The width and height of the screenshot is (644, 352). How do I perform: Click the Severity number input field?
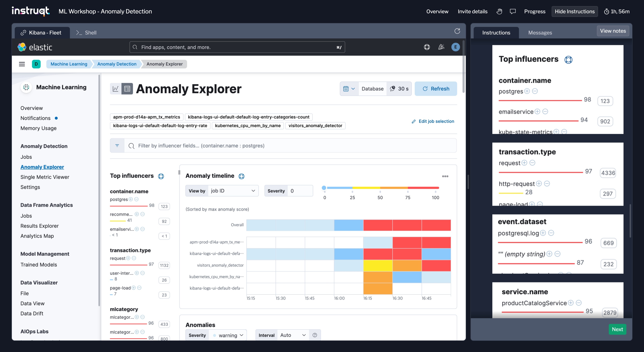pyautogui.click(x=300, y=191)
